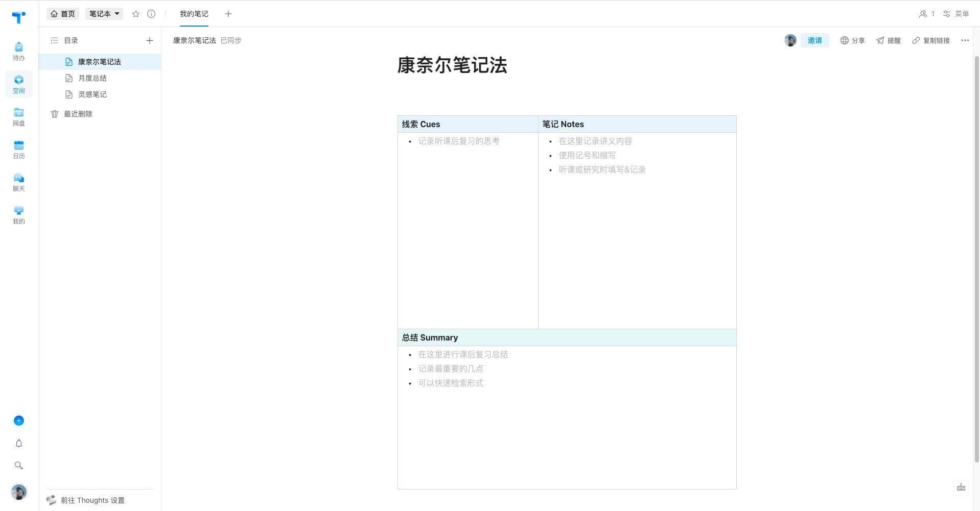
Task: Star this notebook as favorite
Action: point(136,14)
